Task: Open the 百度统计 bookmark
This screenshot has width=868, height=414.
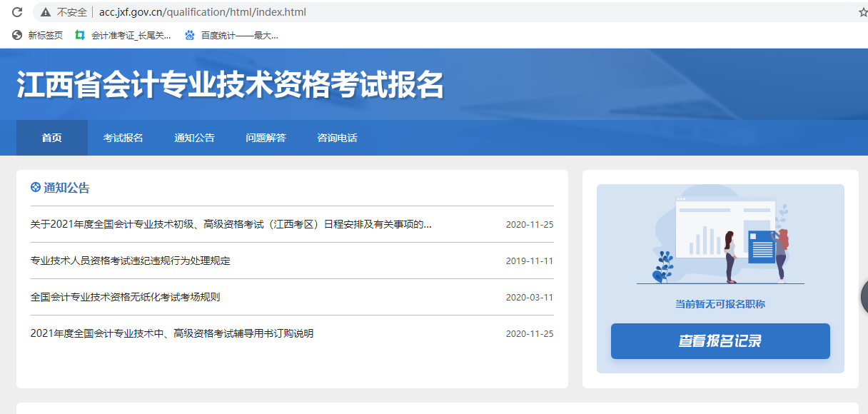Action: pos(231,35)
